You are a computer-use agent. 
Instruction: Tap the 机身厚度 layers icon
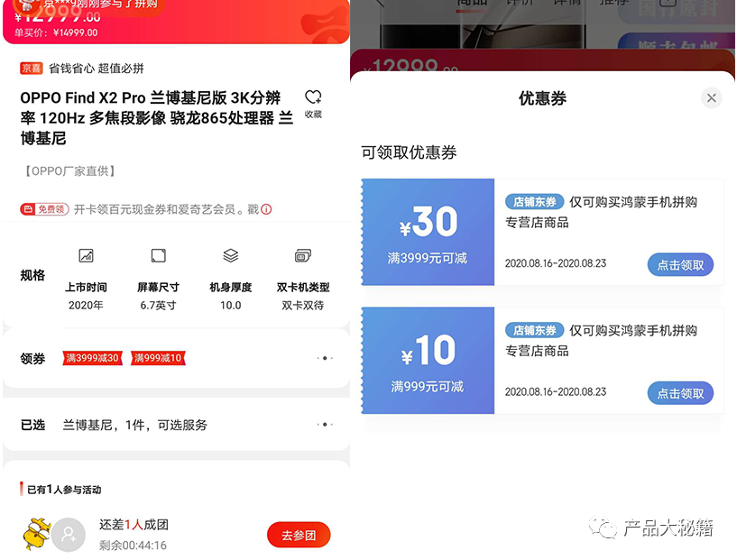tap(231, 255)
